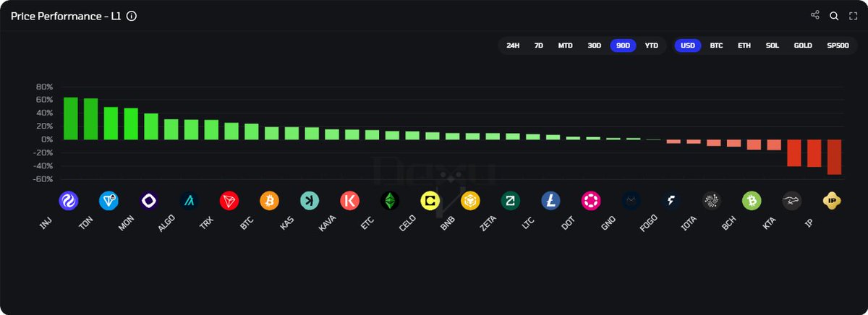This screenshot has height=315, width=868.
Task: Select the TON coin logo
Action: point(109,201)
